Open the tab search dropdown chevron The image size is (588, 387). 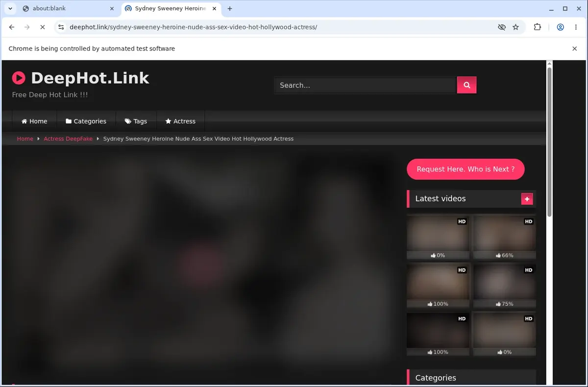(x=10, y=8)
